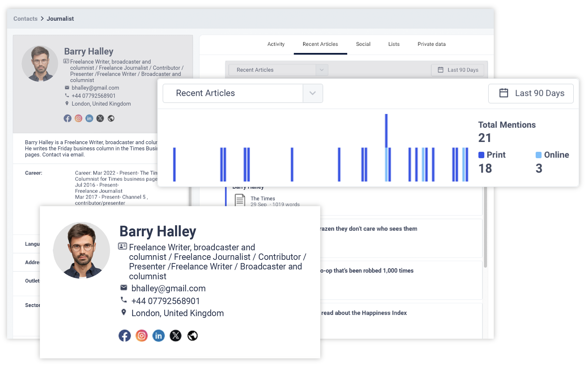The image size is (588, 379).
Task: Open the Instagram icon on the contact card
Action: click(x=142, y=336)
